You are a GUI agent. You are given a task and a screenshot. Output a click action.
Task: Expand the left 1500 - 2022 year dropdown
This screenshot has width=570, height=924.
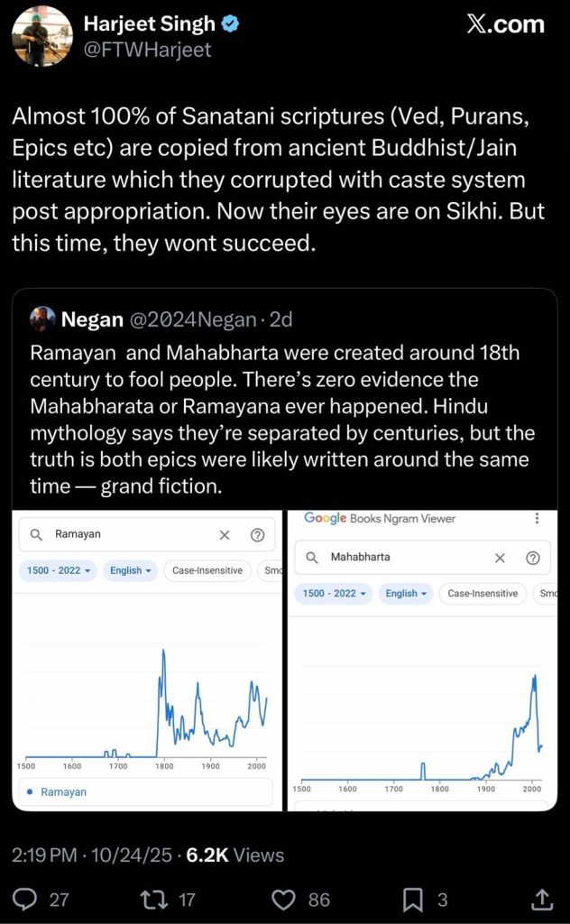(60, 570)
